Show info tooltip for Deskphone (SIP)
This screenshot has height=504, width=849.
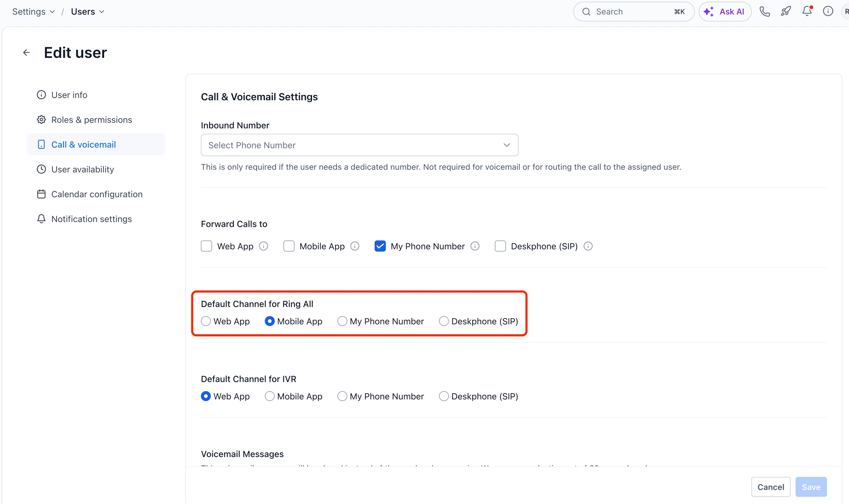pyautogui.click(x=588, y=246)
